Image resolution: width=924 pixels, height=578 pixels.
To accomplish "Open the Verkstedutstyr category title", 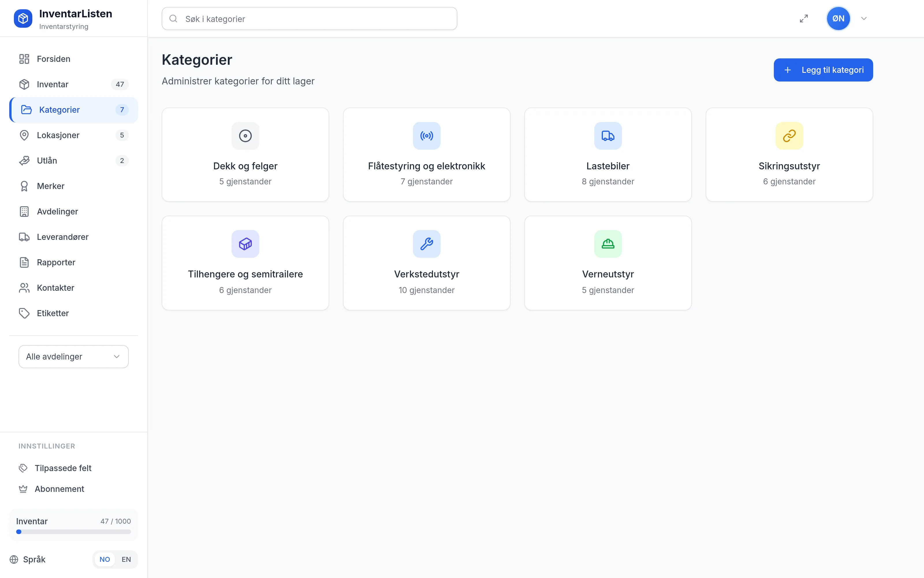I will 426,274.
